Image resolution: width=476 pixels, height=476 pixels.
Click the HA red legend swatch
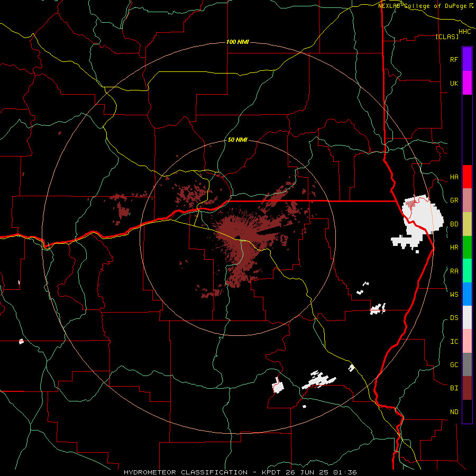467,177
